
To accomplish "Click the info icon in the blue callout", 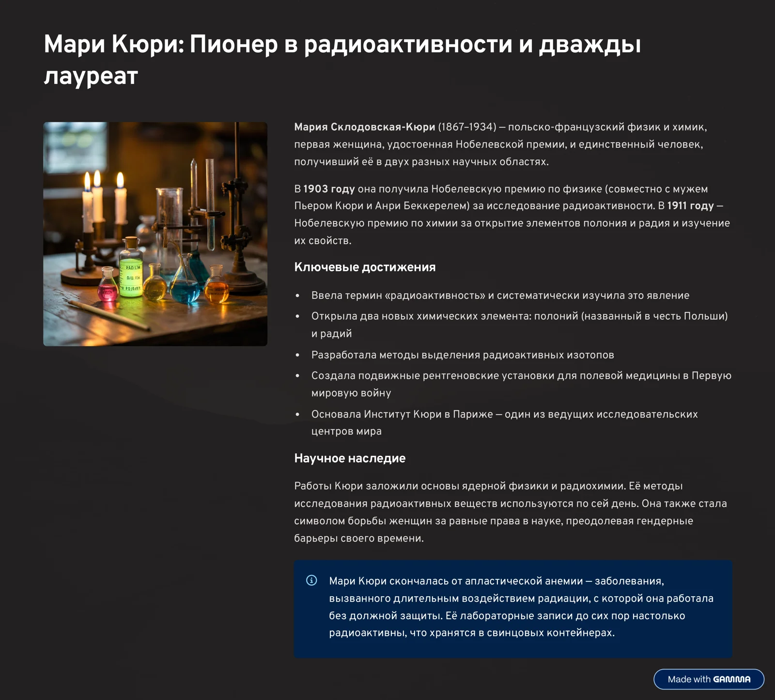I will tap(311, 580).
